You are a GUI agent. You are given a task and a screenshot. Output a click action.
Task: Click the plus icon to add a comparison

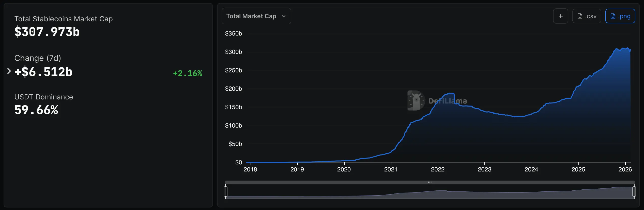(x=561, y=16)
